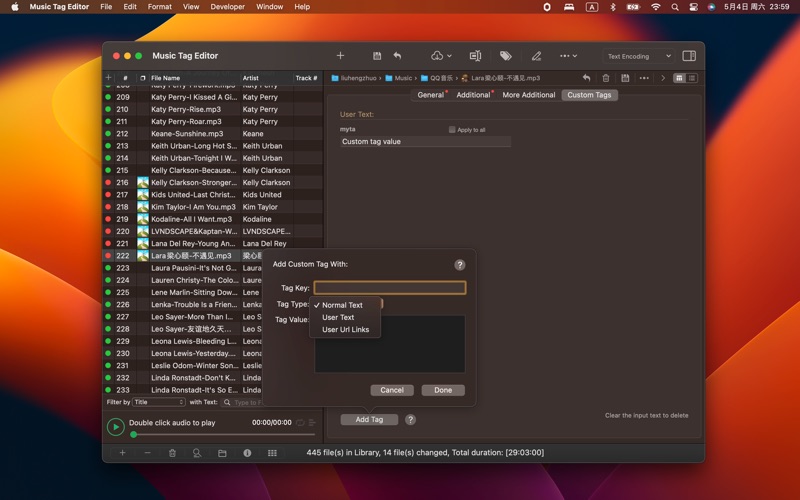This screenshot has width=800, height=500.
Task: Switch to grid layout view toggle
Action: tap(679, 78)
